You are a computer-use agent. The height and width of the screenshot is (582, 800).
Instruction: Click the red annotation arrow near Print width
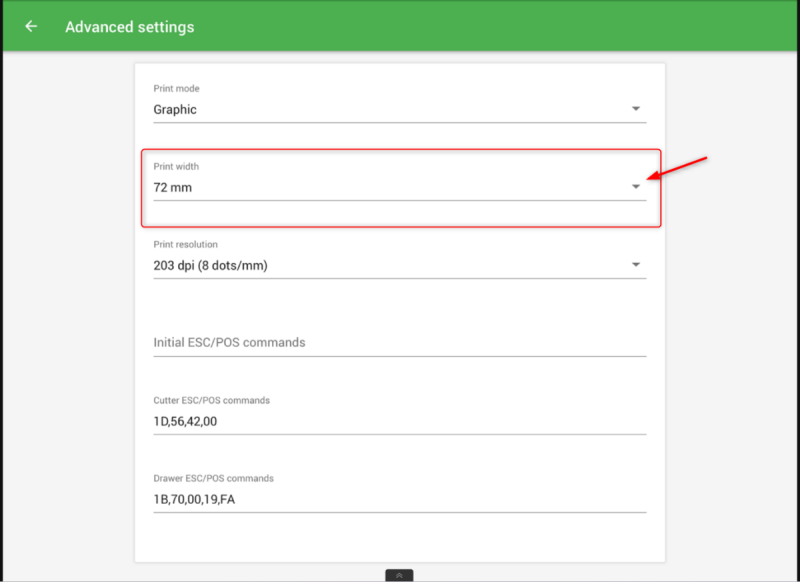pyautogui.click(x=680, y=168)
